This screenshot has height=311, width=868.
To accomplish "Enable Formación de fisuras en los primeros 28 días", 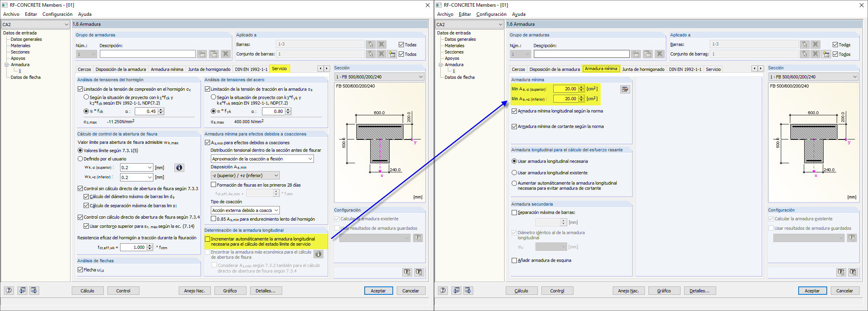I will [214, 185].
